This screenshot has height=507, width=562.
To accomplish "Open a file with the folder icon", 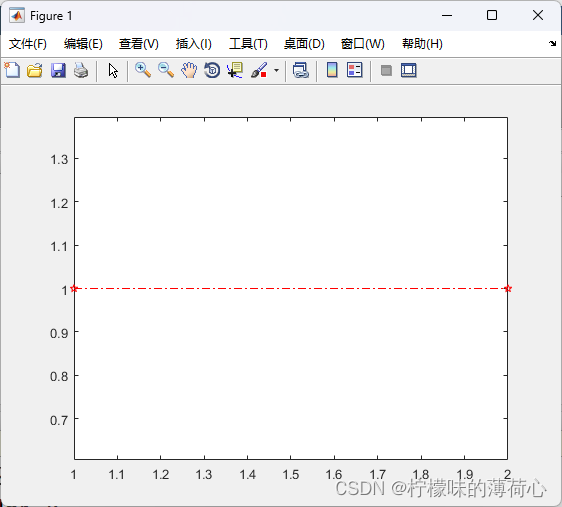I will point(35,70).
